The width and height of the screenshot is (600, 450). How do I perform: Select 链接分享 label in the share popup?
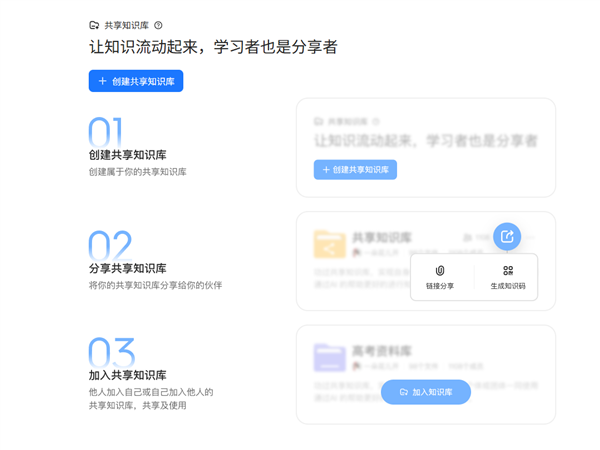[x=439, y=286]
